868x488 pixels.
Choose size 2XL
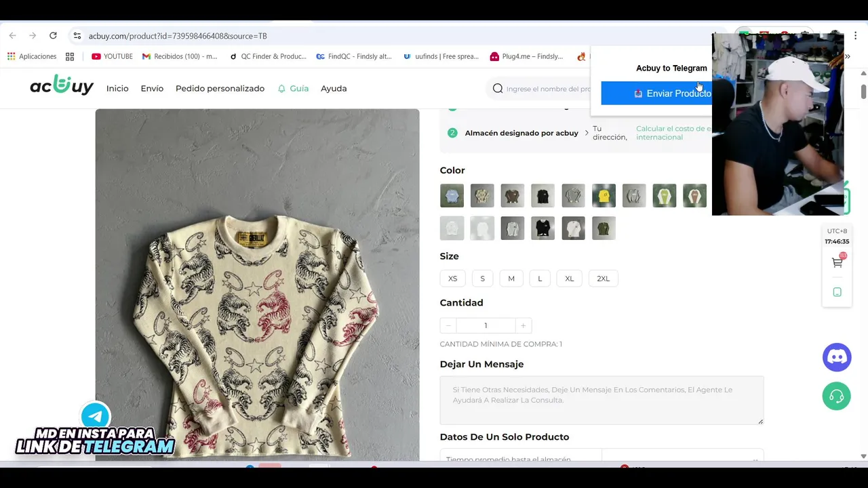coord(603,279)
